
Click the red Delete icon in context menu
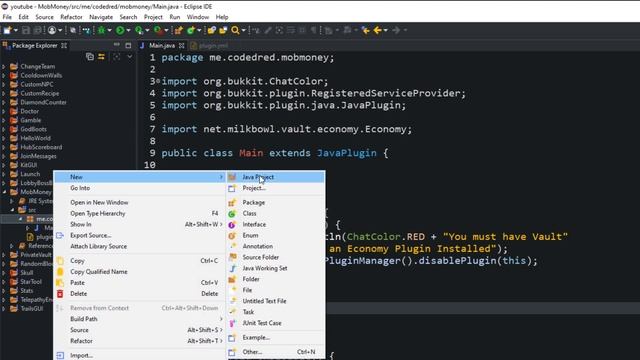(60, 293)
